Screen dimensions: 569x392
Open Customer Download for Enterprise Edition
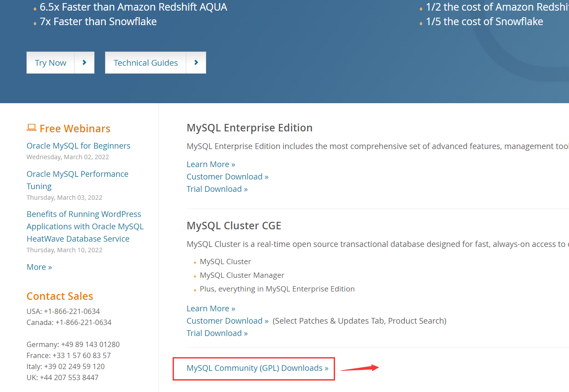[x=228, y=176]
